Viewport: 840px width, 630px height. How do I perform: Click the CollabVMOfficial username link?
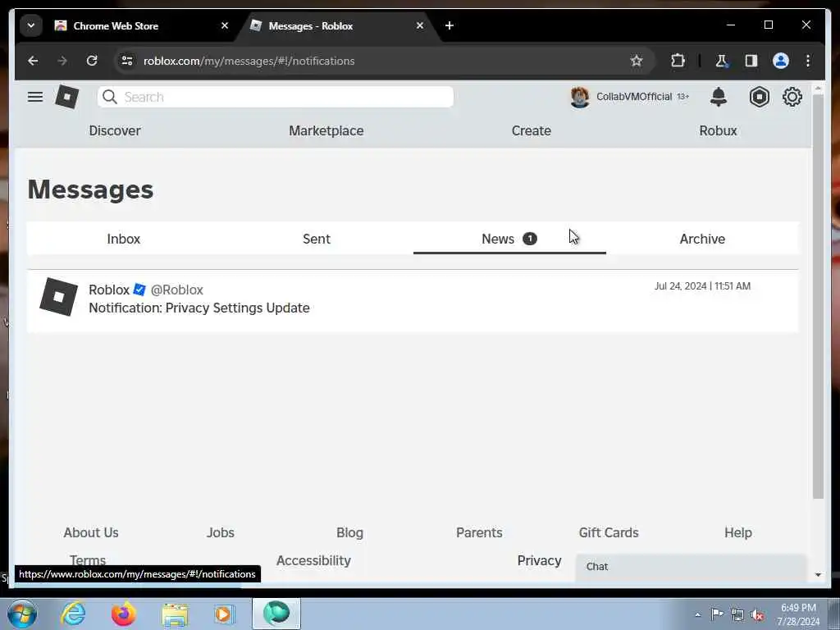[x=634, y=97]
